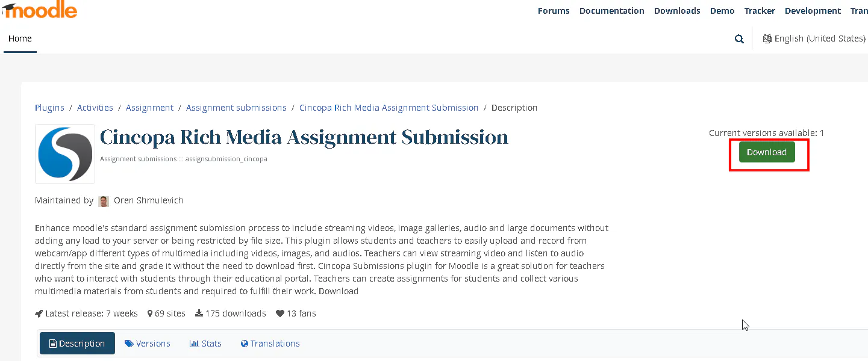
Task: Switch to the Versions tab
Action: 148,344
